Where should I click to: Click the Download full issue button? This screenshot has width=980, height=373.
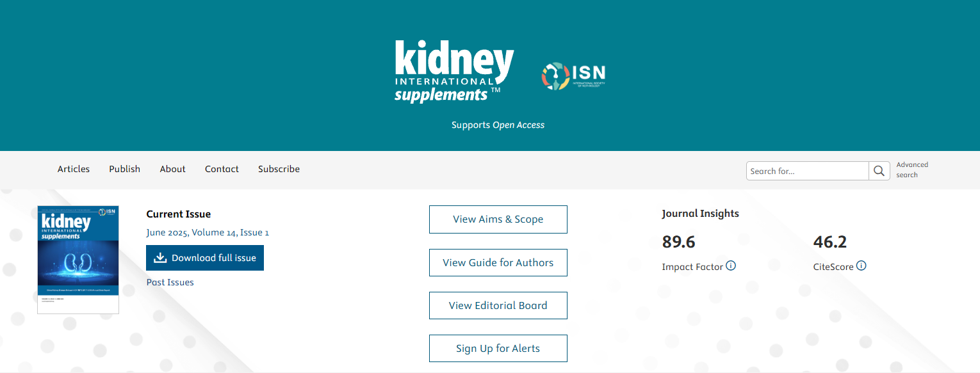point(205,258)
